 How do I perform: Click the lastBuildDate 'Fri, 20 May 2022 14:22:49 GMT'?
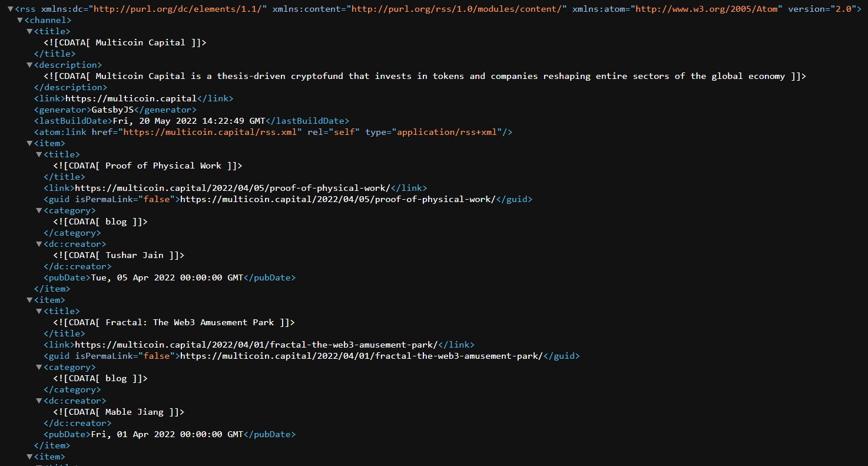pos(189,121)
